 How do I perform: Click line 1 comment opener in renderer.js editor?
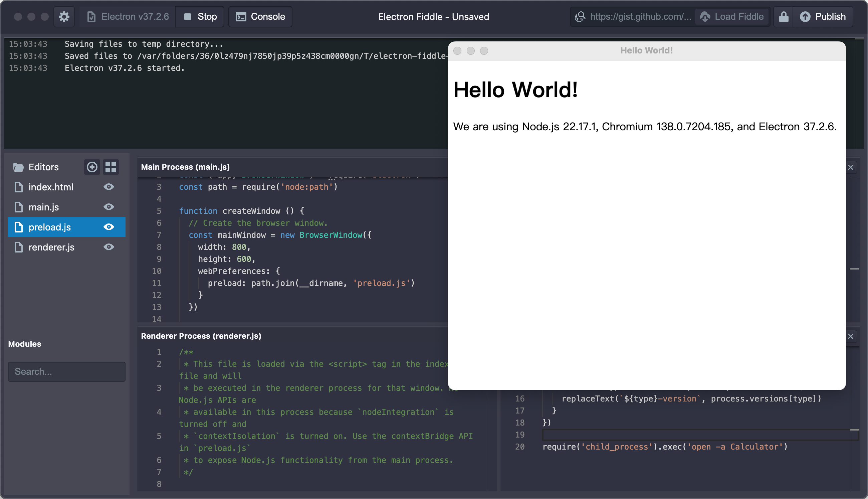186,352
